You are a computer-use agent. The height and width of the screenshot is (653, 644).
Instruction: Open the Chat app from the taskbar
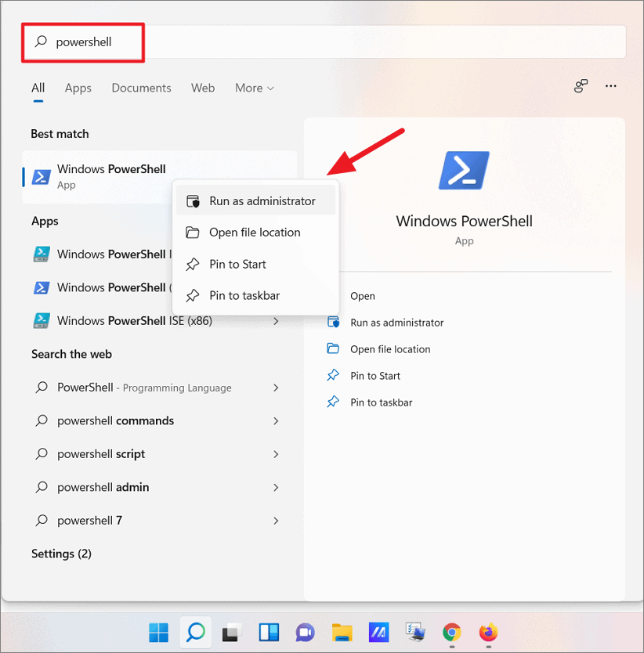[x=305, y=633]
